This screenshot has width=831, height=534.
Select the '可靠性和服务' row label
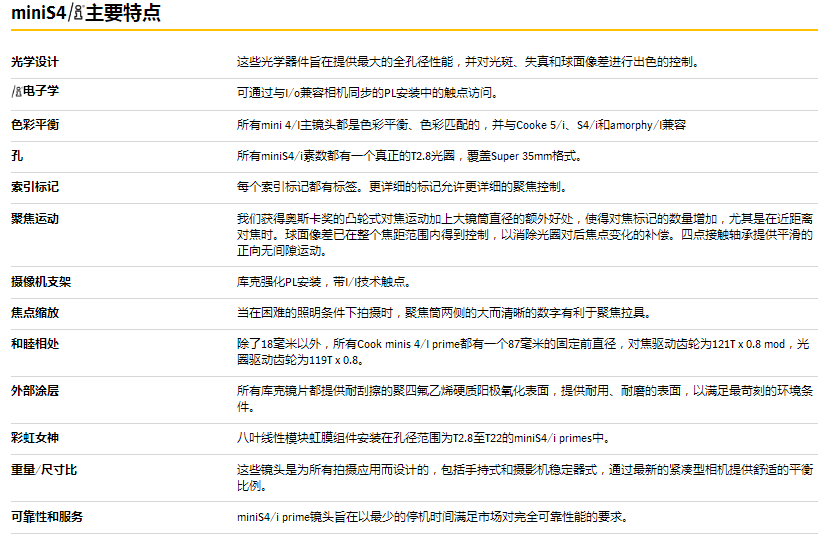(x=47, y=517)
